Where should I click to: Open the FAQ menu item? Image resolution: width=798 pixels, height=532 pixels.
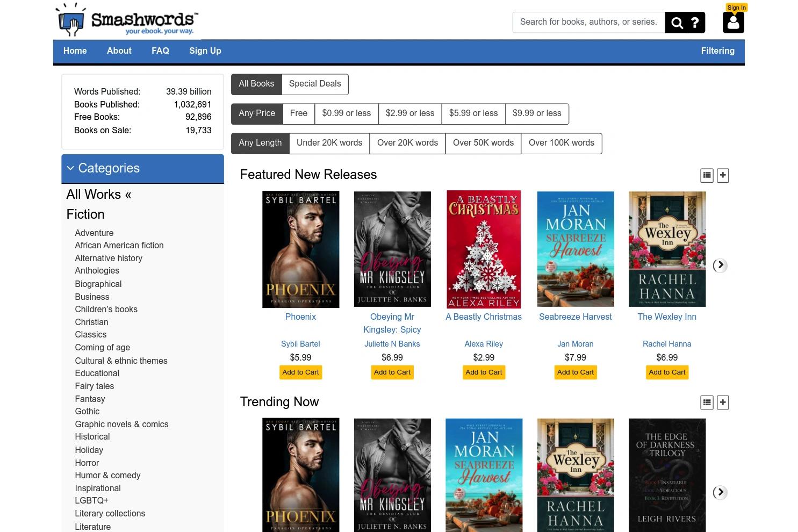click(x=160, y=51)
